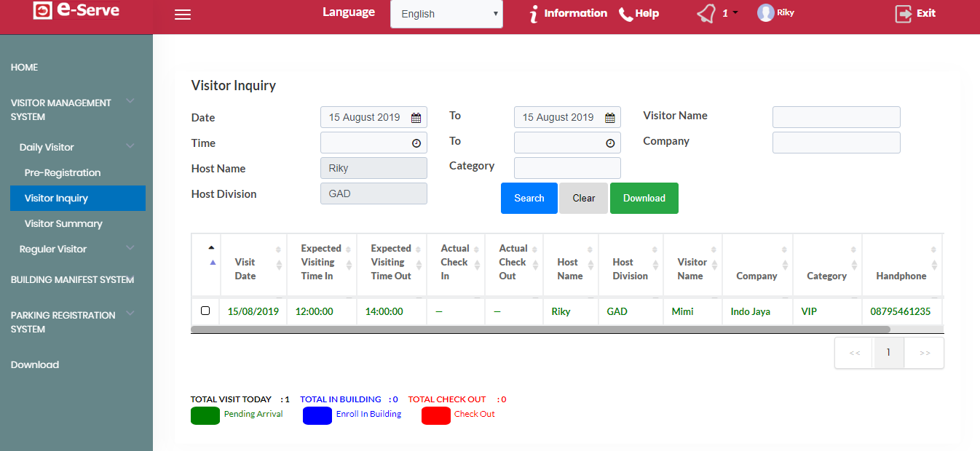
Task: Tick the checkbox for Mimi's visit row
Action: [205, 311]
